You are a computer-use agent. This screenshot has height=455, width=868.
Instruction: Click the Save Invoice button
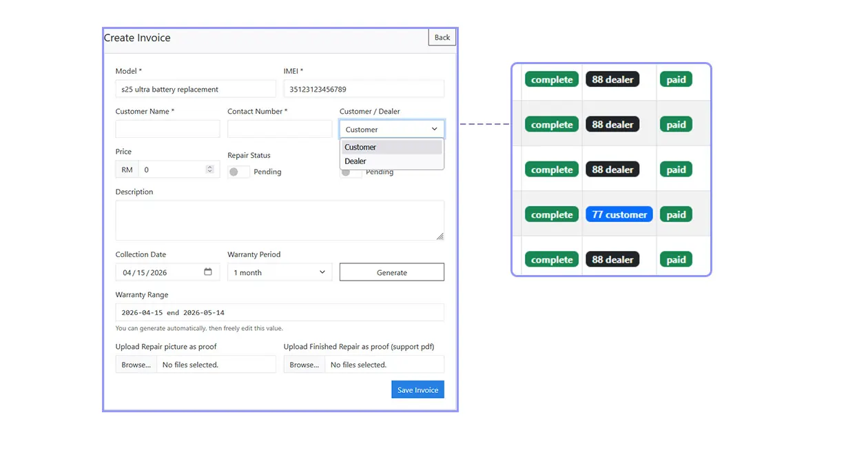417,390
